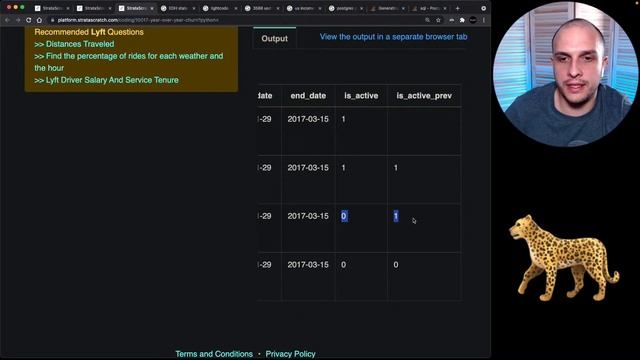This screenshot has height=360, width=640.
Task: Open the Terms and Conditions link
Action: click(214, 354)
